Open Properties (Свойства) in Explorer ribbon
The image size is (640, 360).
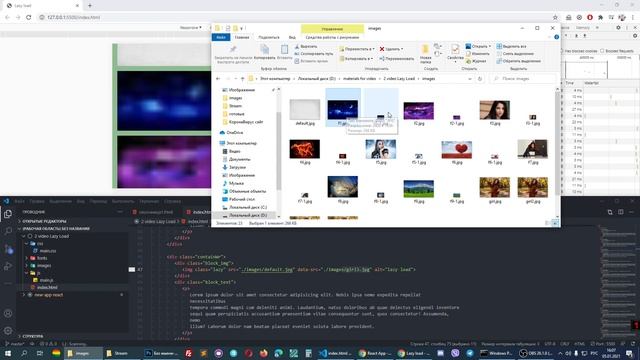point(455,52)
